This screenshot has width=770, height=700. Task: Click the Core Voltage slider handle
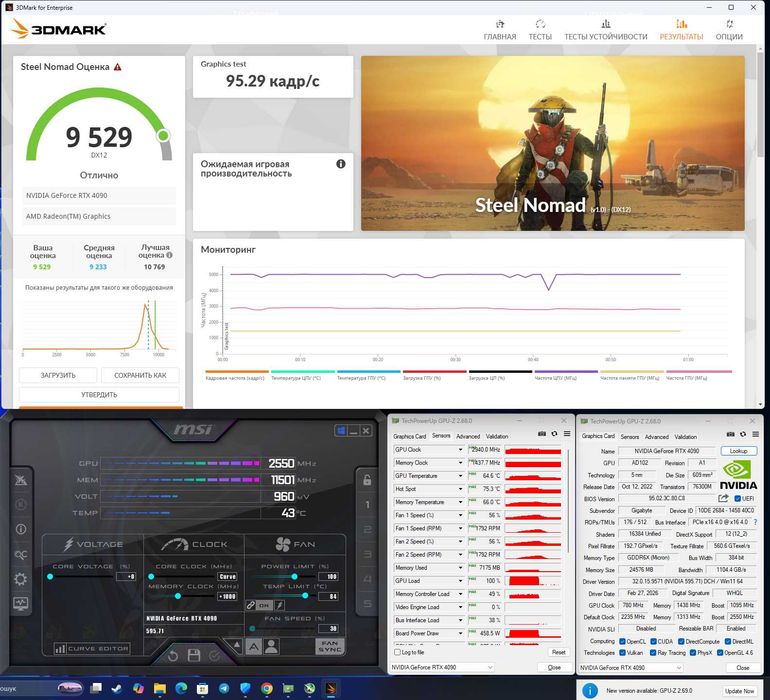click(x=50, y=576)
